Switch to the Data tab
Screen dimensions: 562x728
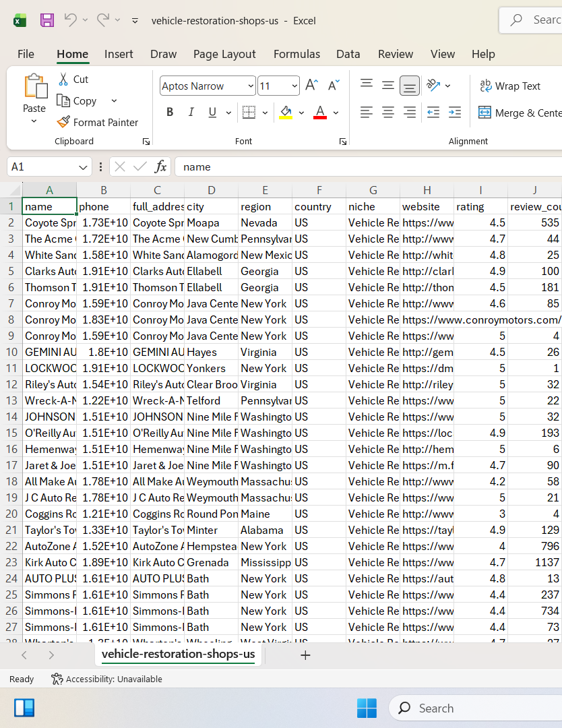click(348, 54)
